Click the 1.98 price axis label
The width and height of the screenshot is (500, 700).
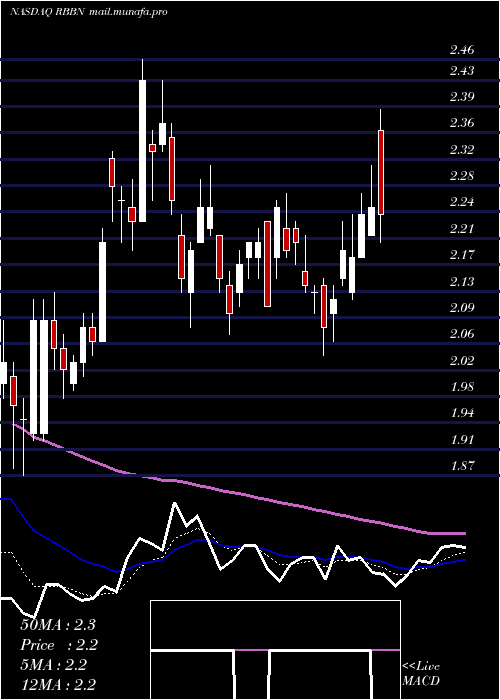[x=462, y=387]
